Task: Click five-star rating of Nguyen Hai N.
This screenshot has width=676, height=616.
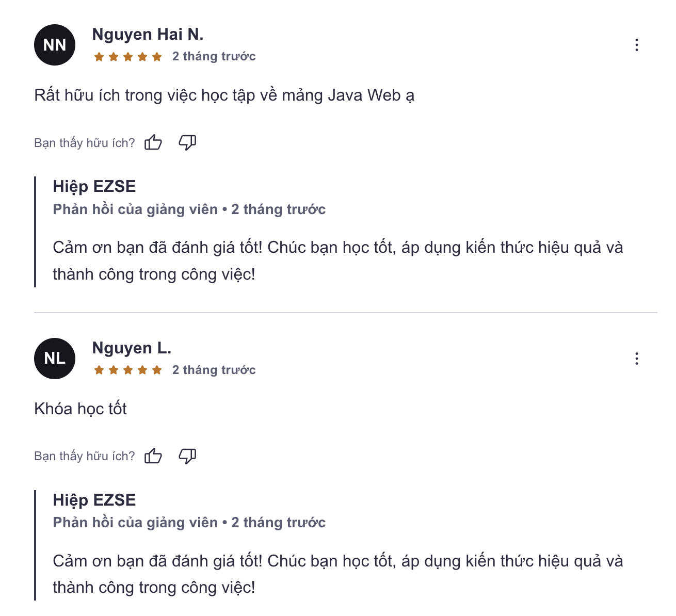Action: 128,57
